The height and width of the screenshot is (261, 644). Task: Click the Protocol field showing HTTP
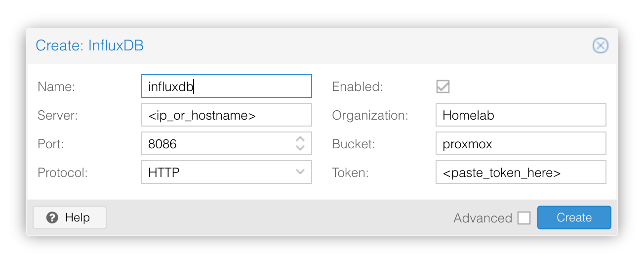pos(227,172)
